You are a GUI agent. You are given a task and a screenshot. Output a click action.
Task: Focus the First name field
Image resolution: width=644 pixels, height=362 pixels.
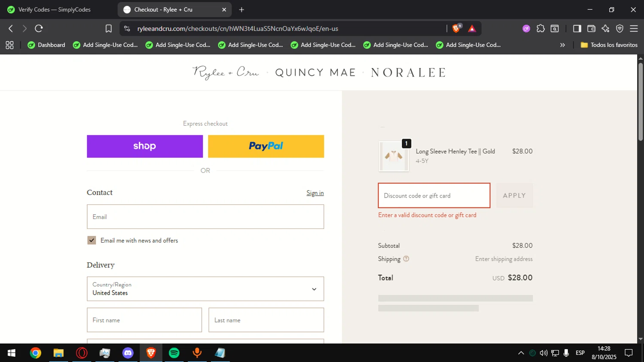144,320
